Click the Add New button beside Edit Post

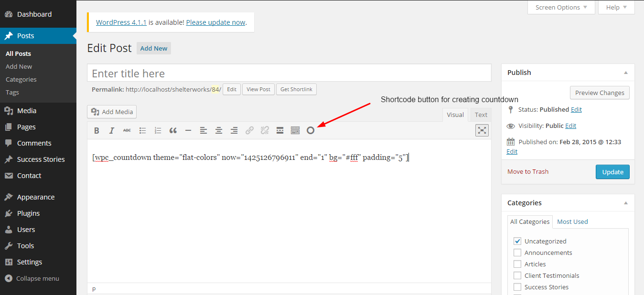[154, 48]
